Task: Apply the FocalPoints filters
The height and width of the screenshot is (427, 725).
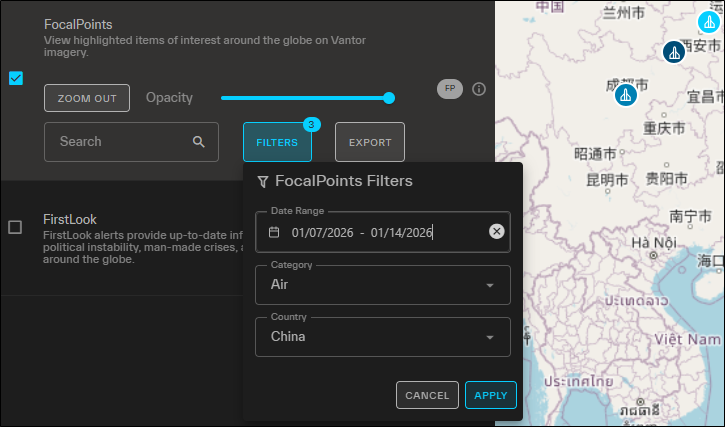Action: tap(491, 395)
